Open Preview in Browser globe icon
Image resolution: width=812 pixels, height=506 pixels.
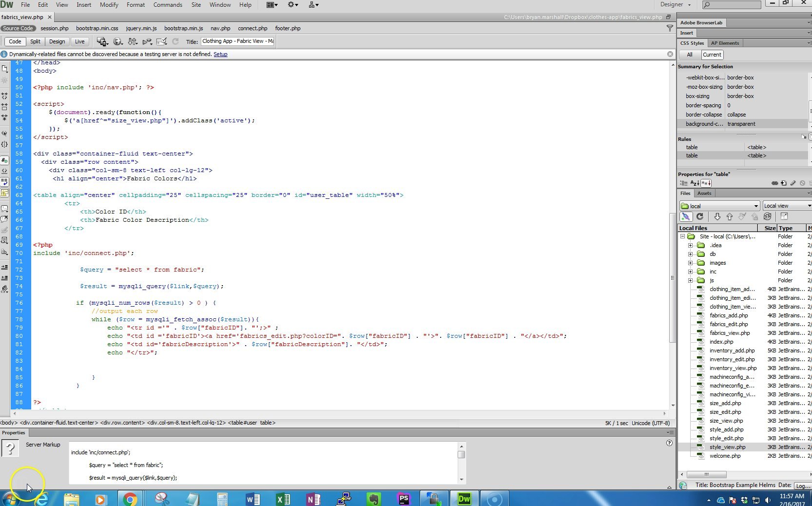117,42
